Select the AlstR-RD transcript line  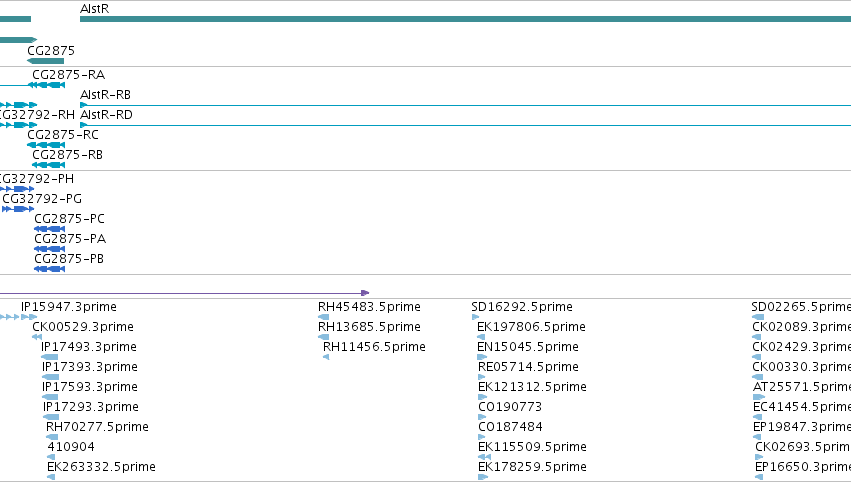pyautogui.click(x=465, y=125)
